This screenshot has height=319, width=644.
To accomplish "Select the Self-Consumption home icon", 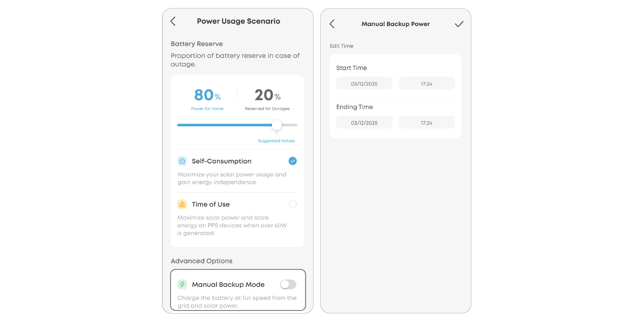I will click(182, 161).
